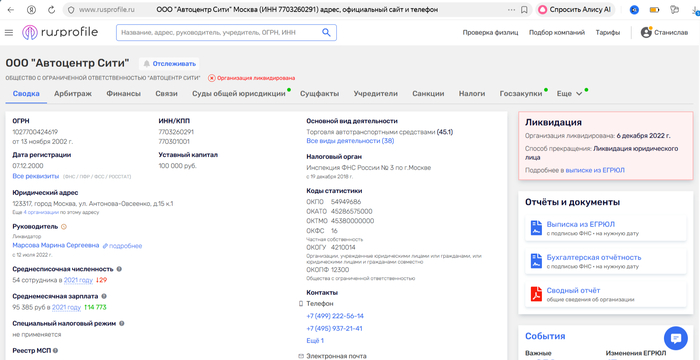Click the 2021 году link for salary

[67, 307]
